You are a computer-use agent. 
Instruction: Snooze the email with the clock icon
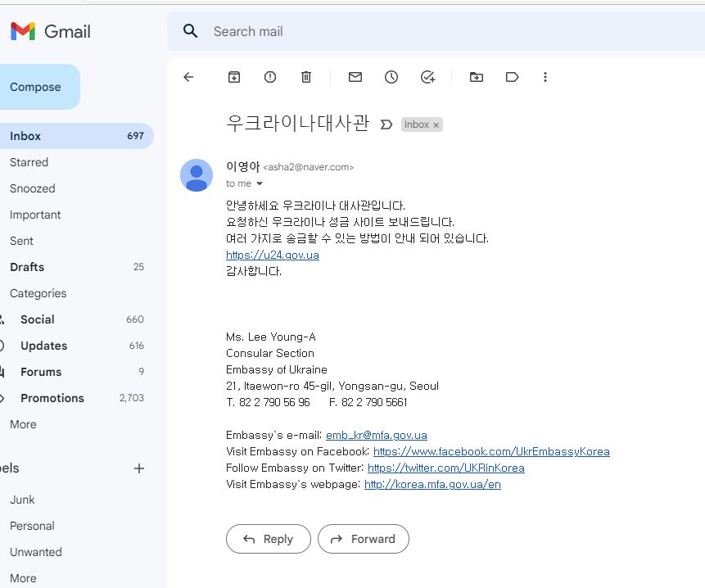coord(391,77)
